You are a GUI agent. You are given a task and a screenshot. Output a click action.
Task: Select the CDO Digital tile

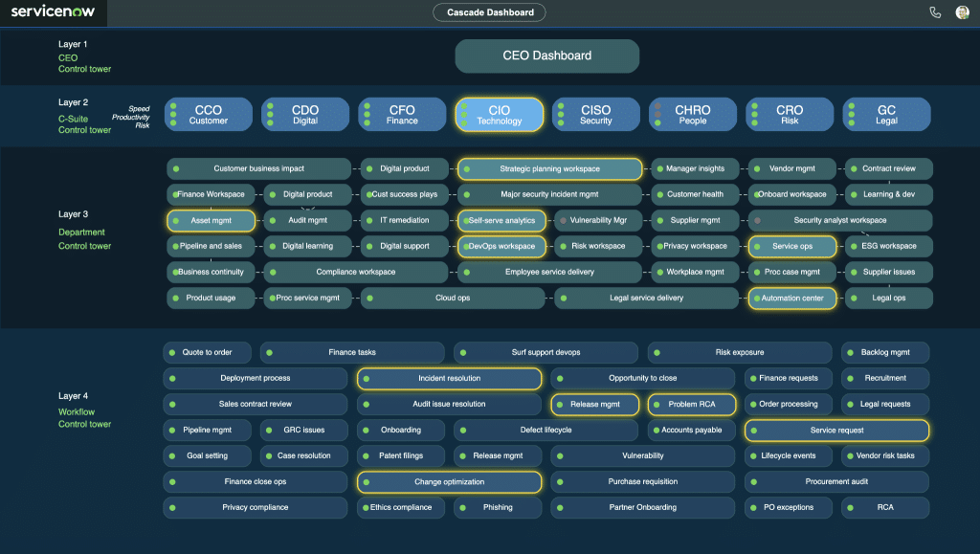click(x=305, y=114)
